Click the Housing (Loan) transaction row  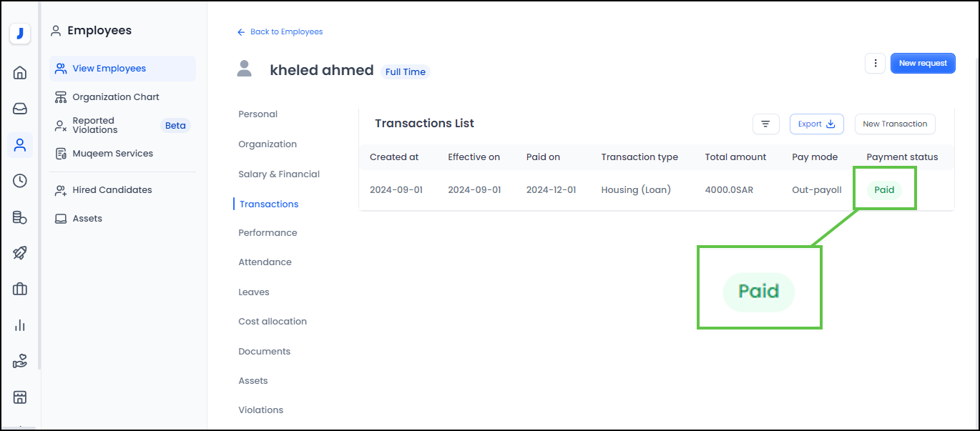[635, 190]
